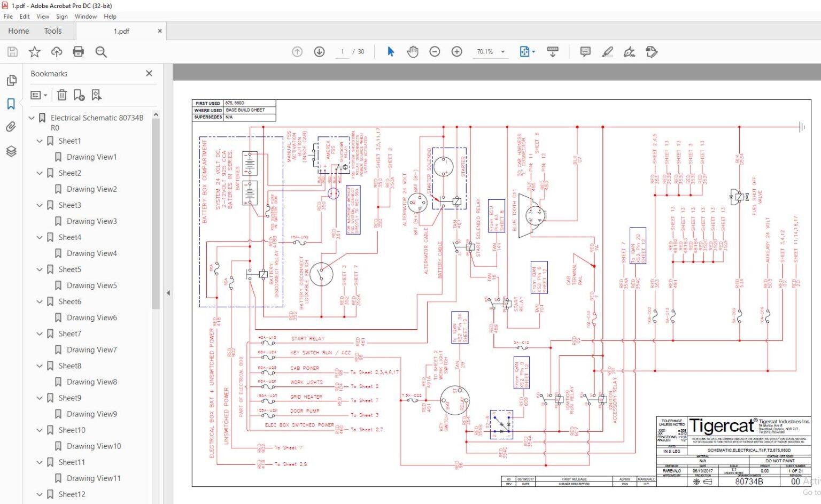Select the Sheet10 bookmark
Image resolution: width=821 pixels, height=504 pixels.
(x=72, y=430)
